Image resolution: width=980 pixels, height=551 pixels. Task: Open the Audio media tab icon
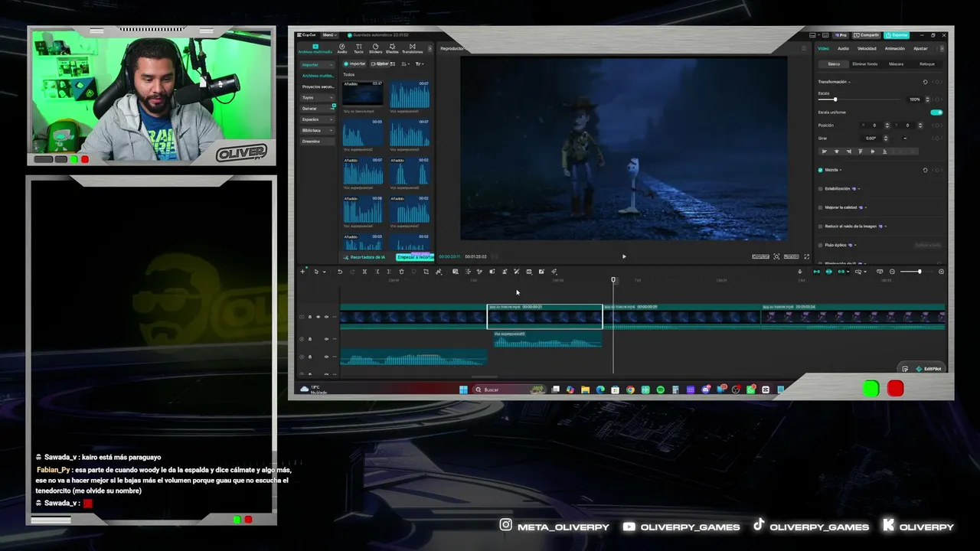click(342, 48)
